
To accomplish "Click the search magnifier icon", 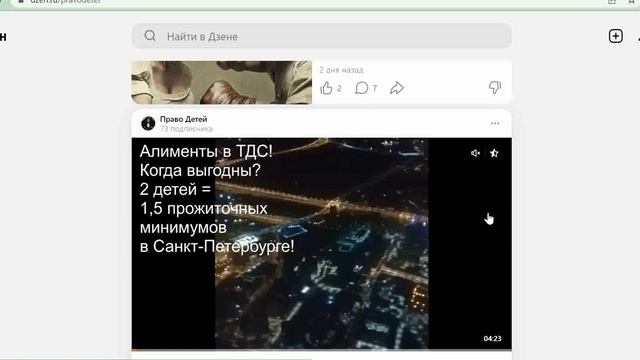I will pyautogui.click(x=150, y=36).
